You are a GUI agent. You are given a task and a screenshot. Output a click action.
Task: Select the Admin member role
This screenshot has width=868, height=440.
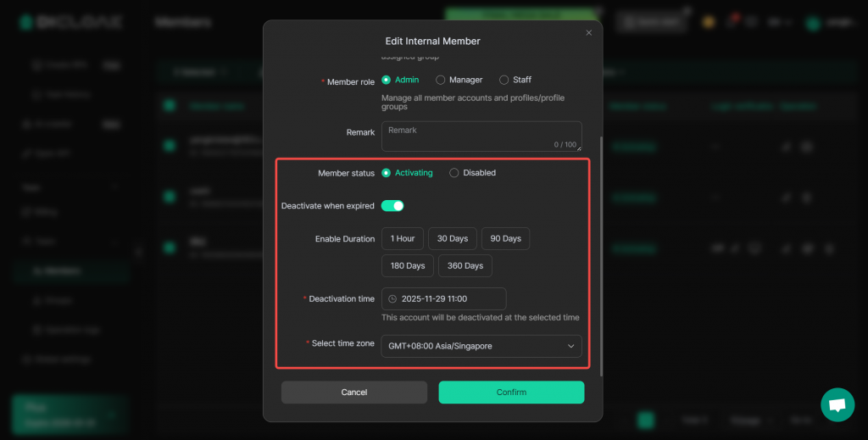click(x=387, y=80)
